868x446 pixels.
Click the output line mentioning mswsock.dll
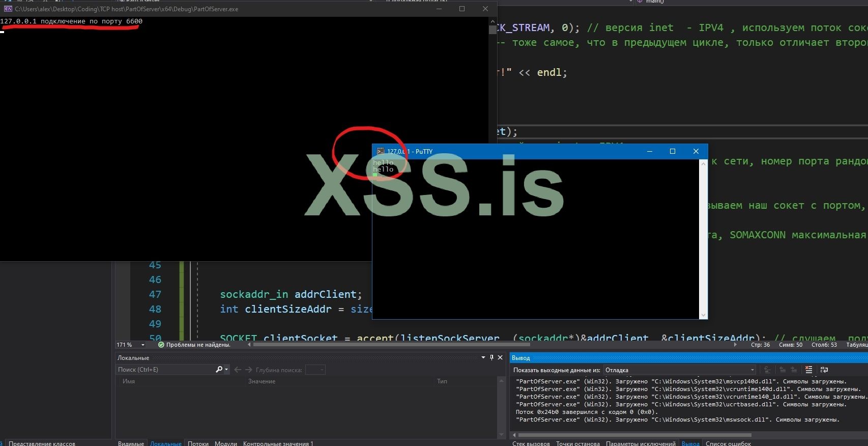[678, 420]
